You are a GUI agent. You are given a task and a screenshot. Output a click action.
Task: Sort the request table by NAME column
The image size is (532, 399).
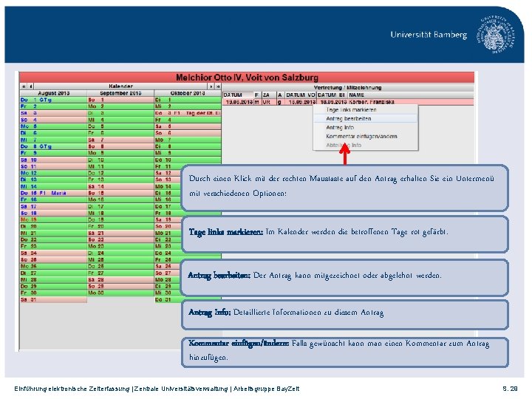click(x=411, y=95)
